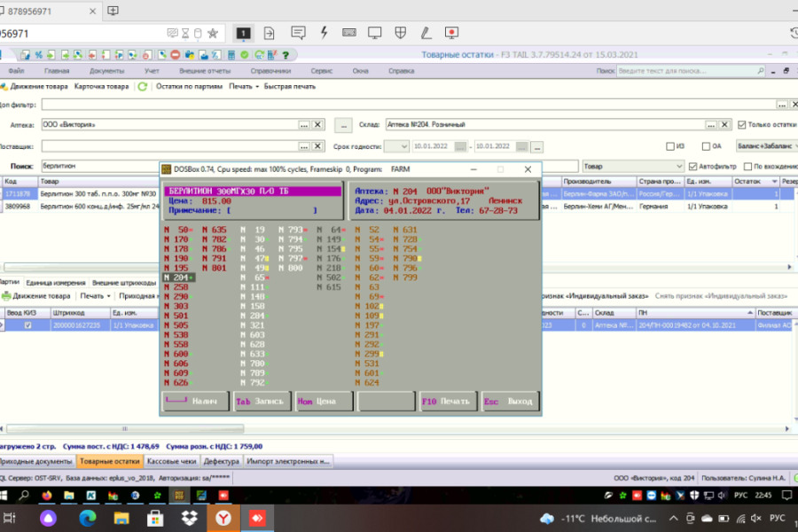Select pharmacy N 258 in DOSBox list
This screenshot has height=532, width=798.
click(x=176, y=287)
